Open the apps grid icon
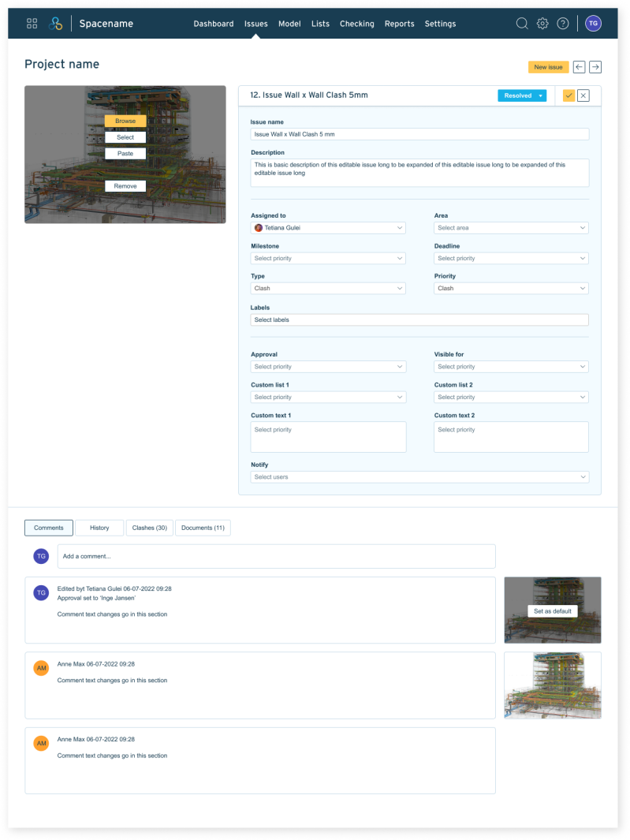This screenshot has height=840, width=630. [32, 24]
